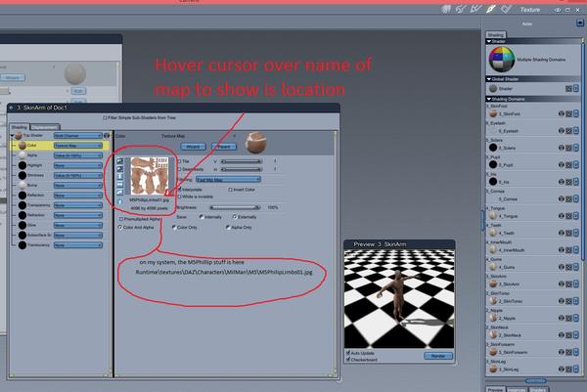Click the globe icon in the 1_SkinLeg row
587x392 pixels.
[562, 370]
